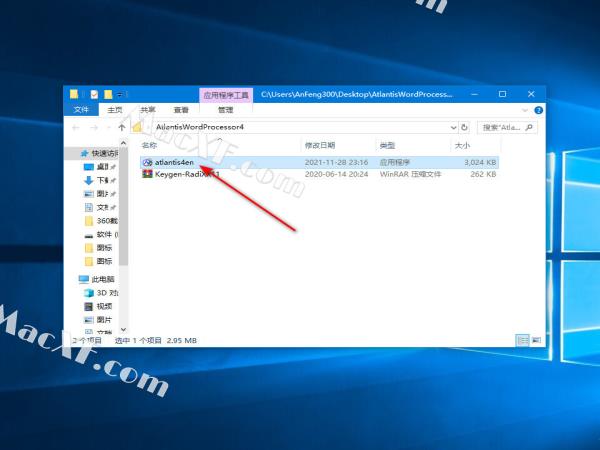
Task: Sort by 大小 column header
Action: tap(462, 145)
